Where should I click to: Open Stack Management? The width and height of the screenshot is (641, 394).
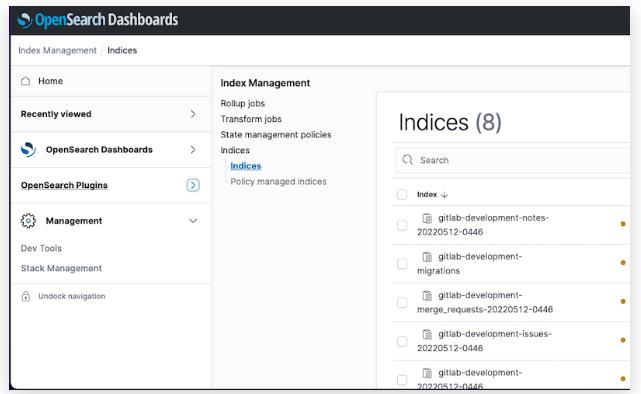pos(61,268)
